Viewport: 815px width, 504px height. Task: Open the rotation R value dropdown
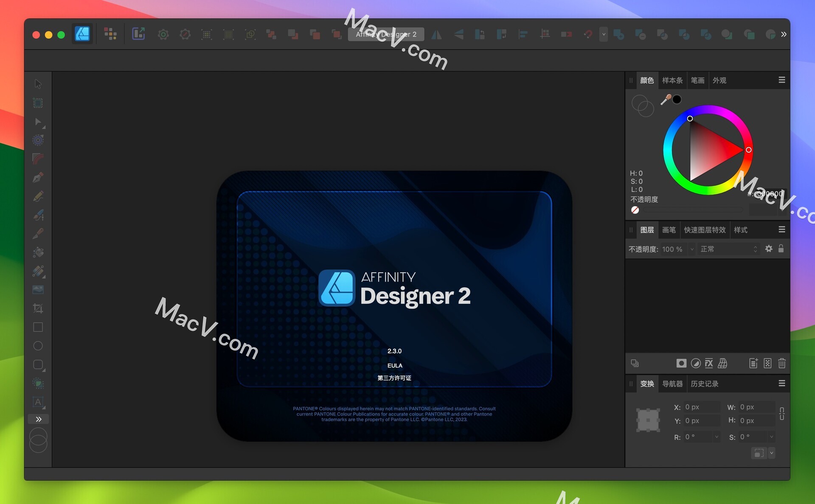pyautogui.click(x=717, y=437)
